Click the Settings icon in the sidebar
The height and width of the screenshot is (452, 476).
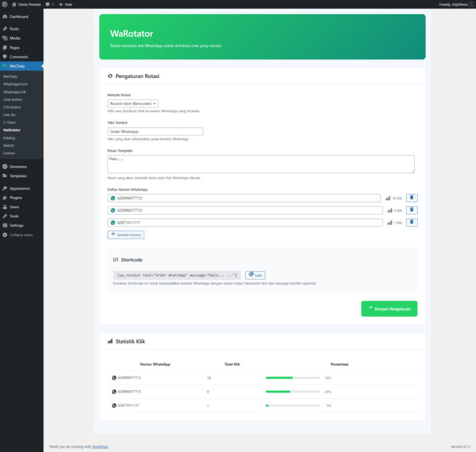point(5,225)
